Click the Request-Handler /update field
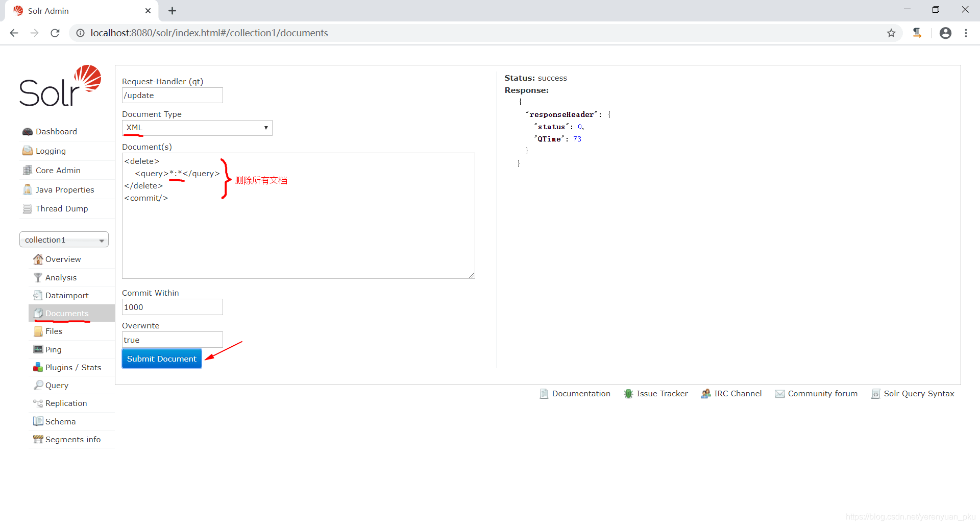 173,95
